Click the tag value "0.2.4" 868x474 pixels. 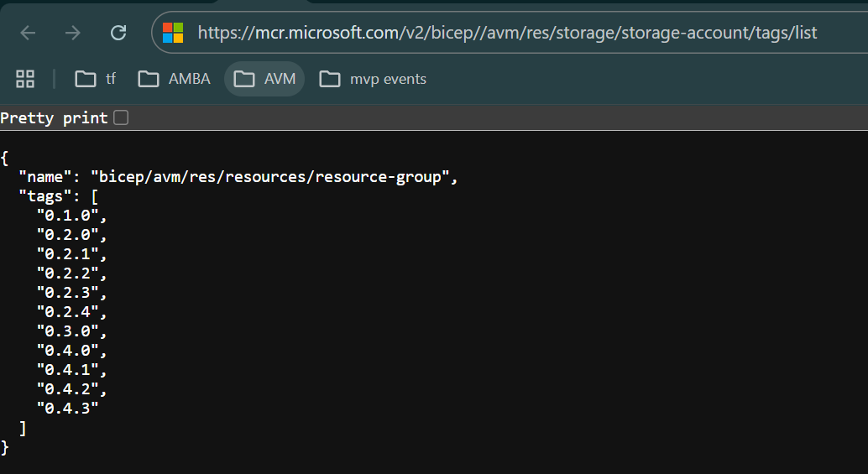(67, 312)
